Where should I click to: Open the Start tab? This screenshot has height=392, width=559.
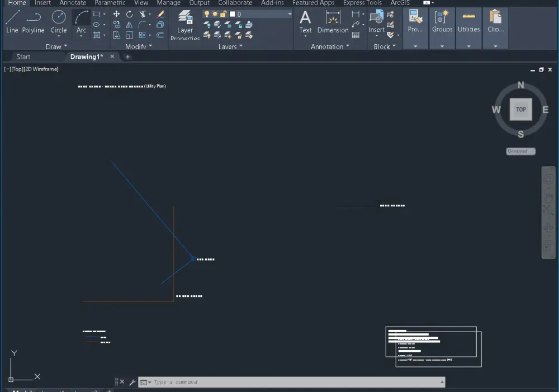coord(22,56)
